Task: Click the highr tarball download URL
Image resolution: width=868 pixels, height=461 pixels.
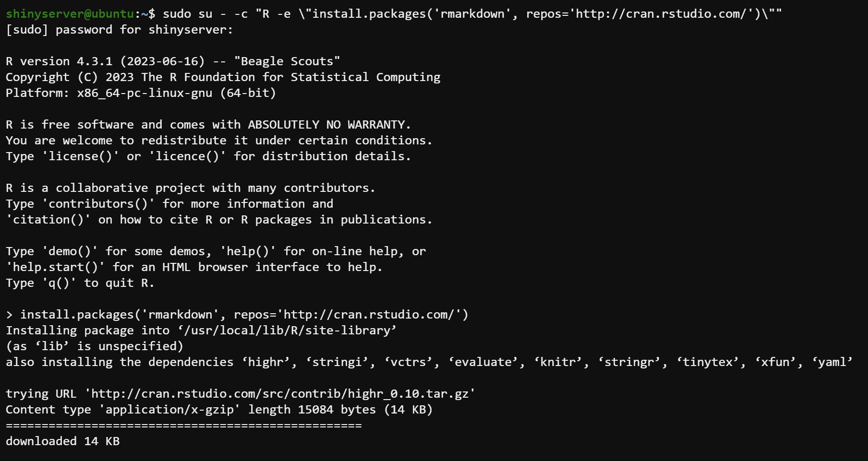Action: tap(279, 394)
